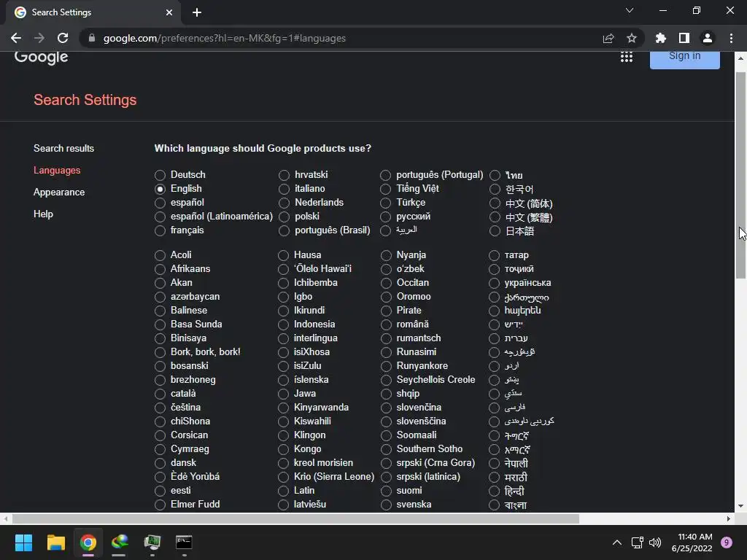Screen dimensions: 747x560
Task: Open the Extensions puzzle icon
Action: (x=661, y=38)
